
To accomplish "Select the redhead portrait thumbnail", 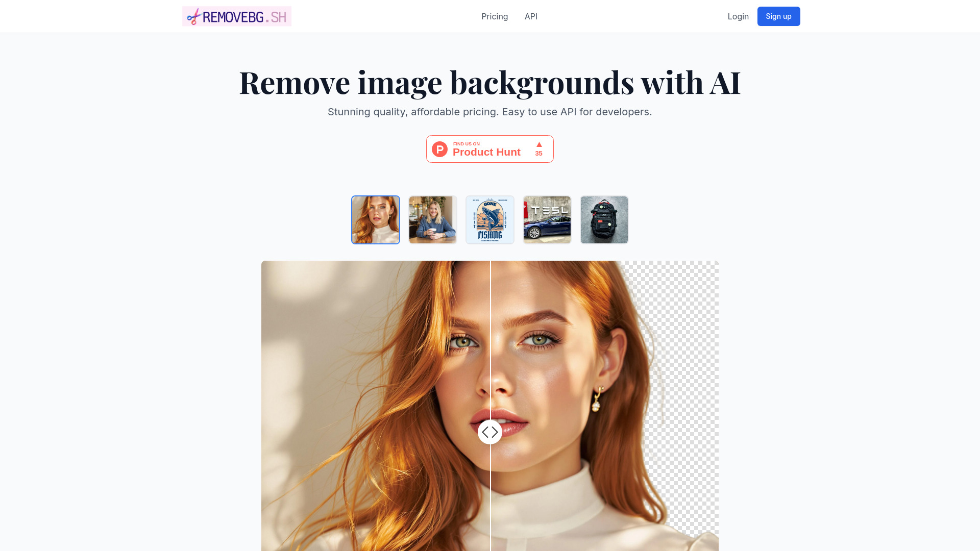I will [376, 219].
